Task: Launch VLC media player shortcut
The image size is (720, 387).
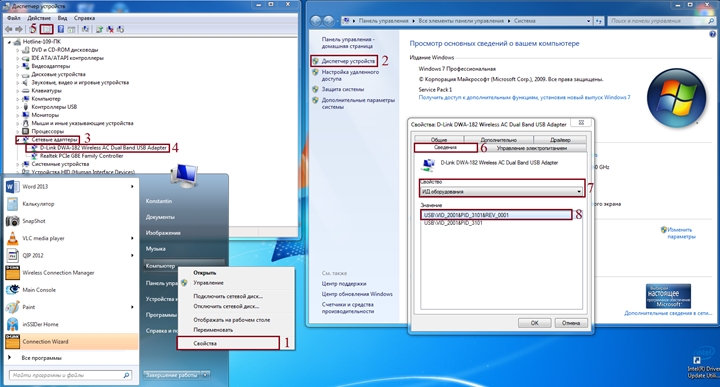Action: click(43, 238)
